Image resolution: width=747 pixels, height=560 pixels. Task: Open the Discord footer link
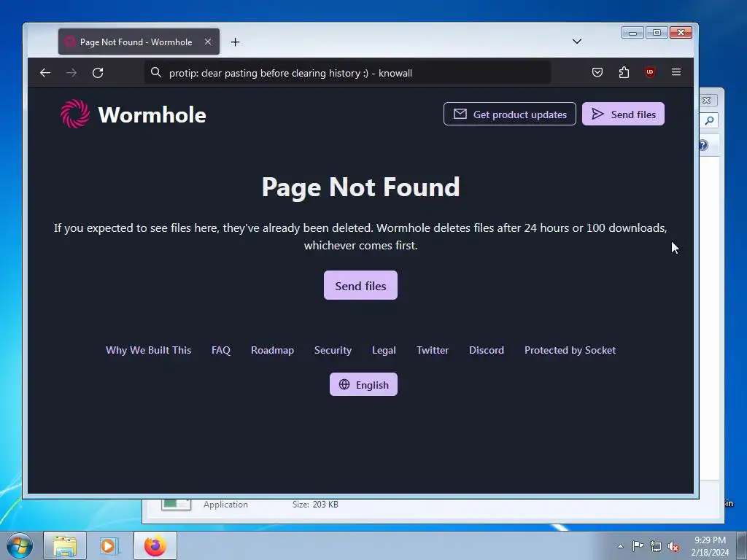pyautogui.click(x=487, y=351)
